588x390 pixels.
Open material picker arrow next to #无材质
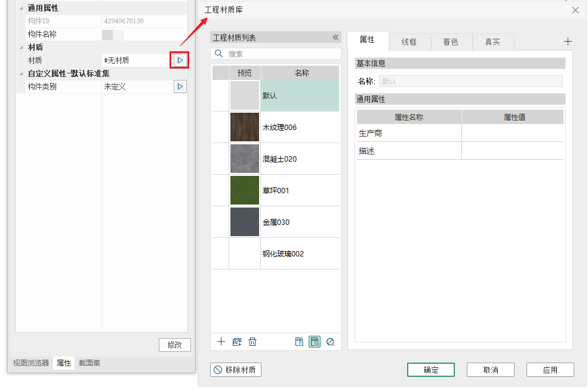[180, 60]
